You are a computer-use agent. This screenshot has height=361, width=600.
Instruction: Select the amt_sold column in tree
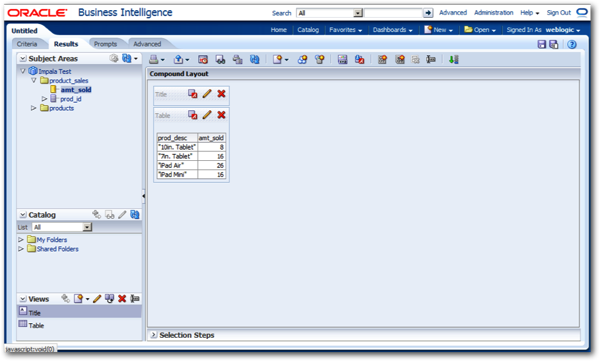pos(76,90)
